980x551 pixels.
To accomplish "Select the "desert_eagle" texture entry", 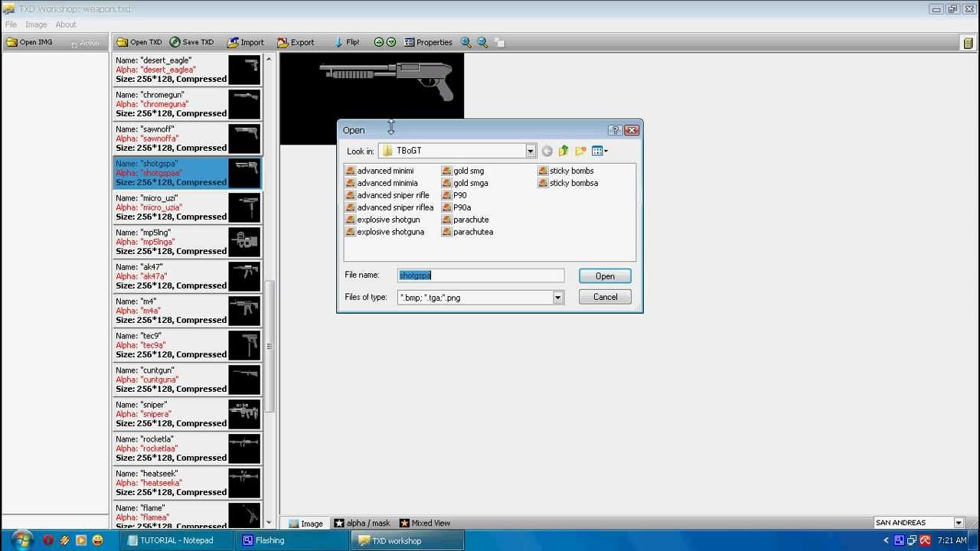I will coord(188,70).
